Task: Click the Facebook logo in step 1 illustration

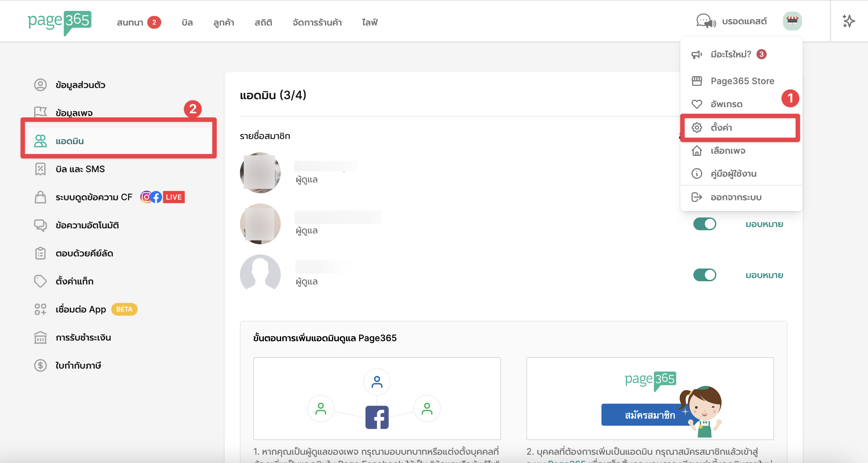Action: click(377, 417)
